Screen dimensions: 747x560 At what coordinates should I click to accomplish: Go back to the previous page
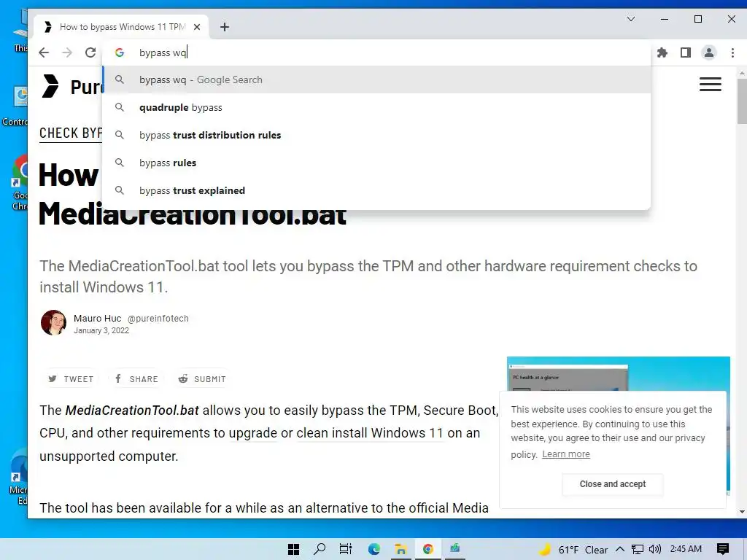(x=44, y=52)
